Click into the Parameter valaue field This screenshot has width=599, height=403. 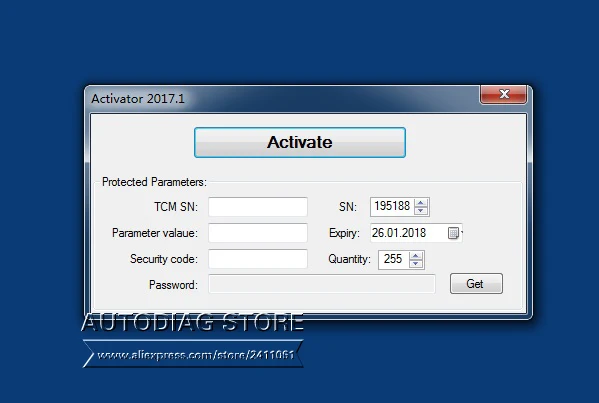pos(258,233)
